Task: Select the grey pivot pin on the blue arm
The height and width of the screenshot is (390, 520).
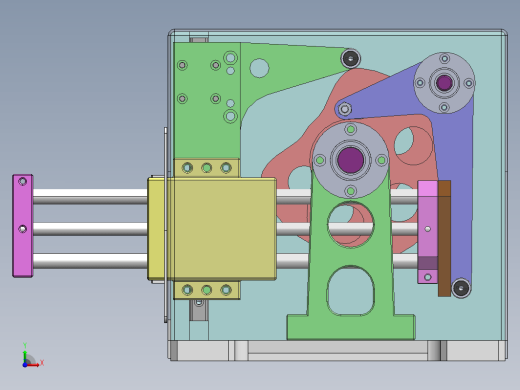Action: click(x=345, y=109)
